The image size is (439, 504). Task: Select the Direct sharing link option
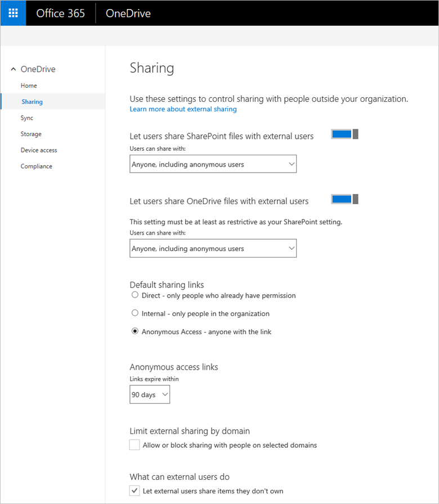tap(135, 295)
